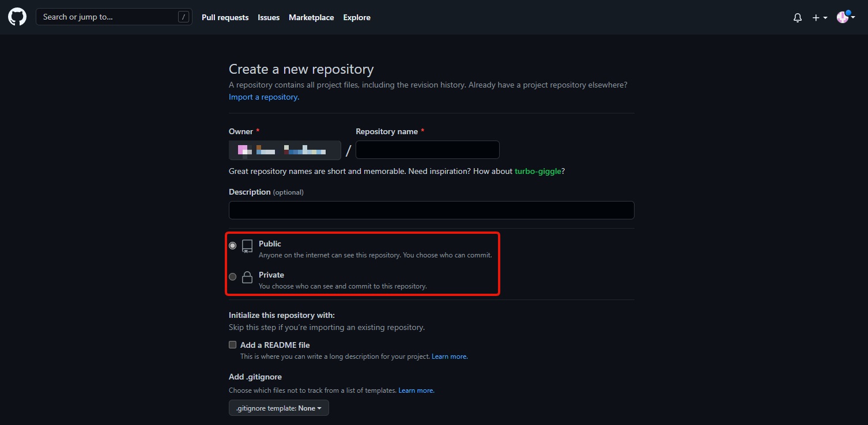The width and height of the screenshot is (868, 425).
Task: Click the slash shortcut icon in search
Action: click(183, 17)
